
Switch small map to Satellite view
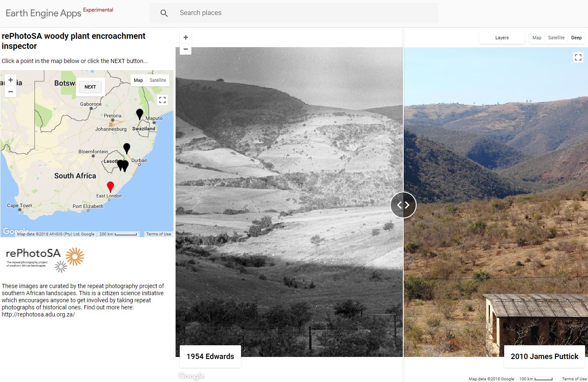click(158, 80)
